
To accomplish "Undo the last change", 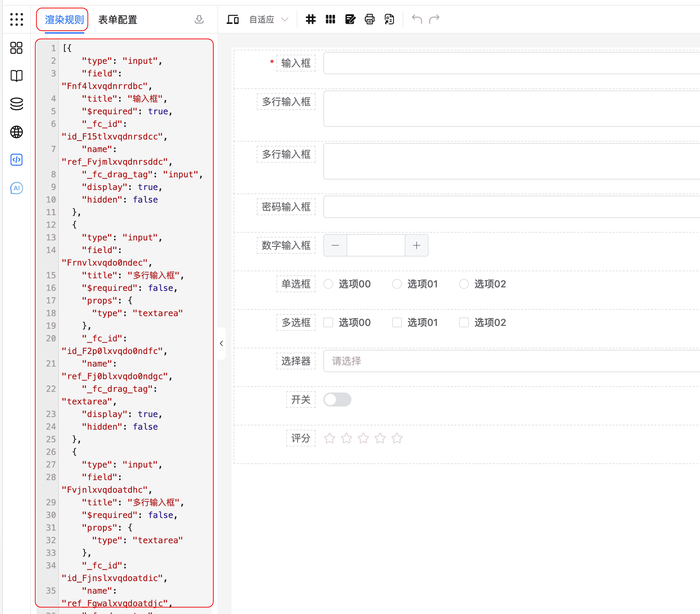I will click(417, 19).
